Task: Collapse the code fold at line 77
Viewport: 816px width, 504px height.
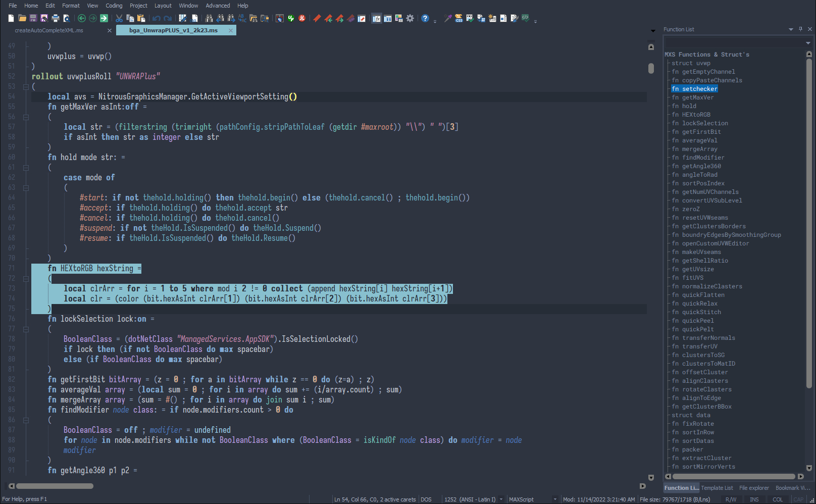Action: [x=26, y=329]
